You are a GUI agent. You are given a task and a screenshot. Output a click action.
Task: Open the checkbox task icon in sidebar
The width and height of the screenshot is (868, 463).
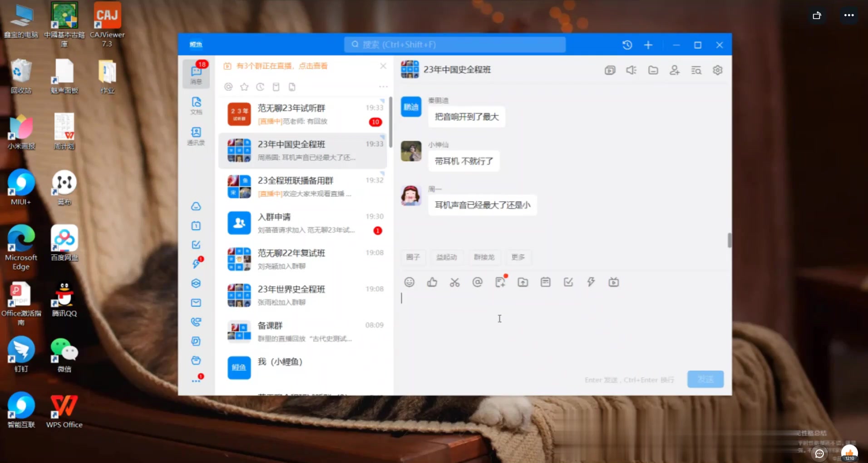click(x=196, y=245)
